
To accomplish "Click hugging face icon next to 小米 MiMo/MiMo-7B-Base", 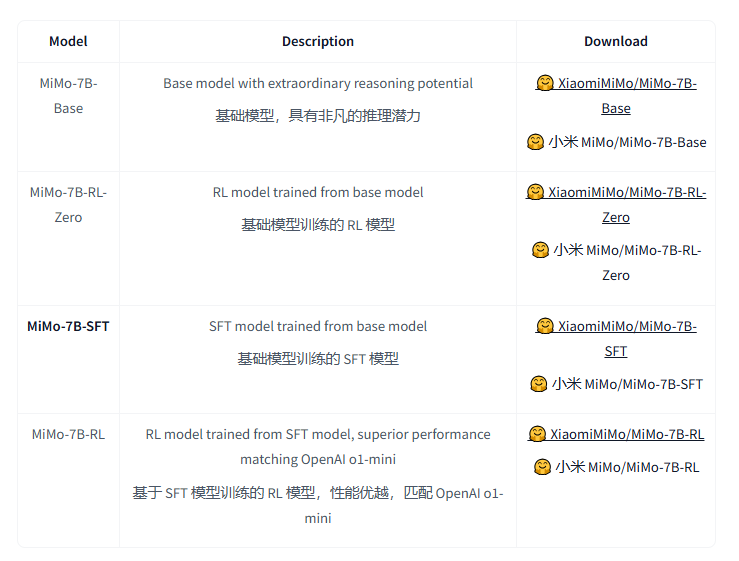I will [x=535, y=142].
